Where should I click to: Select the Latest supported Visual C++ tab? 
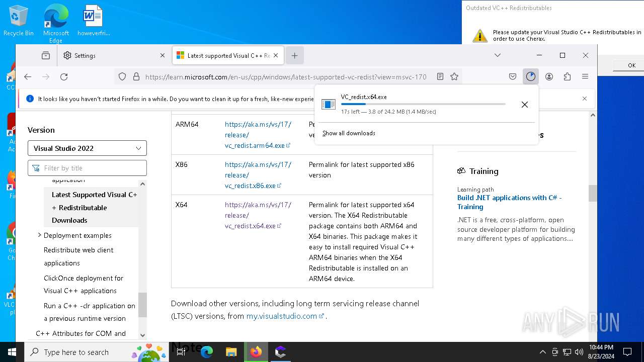[x=228, y=55]
